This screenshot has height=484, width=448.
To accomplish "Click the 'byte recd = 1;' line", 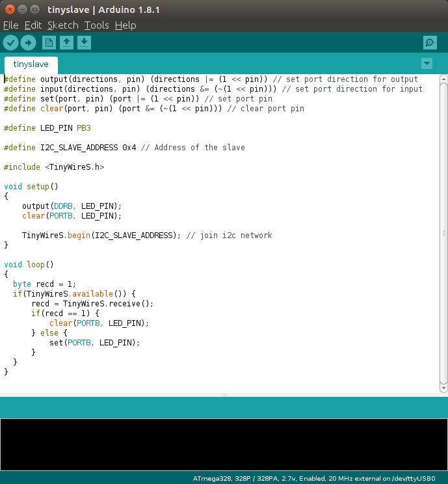I will click(44, 284).
